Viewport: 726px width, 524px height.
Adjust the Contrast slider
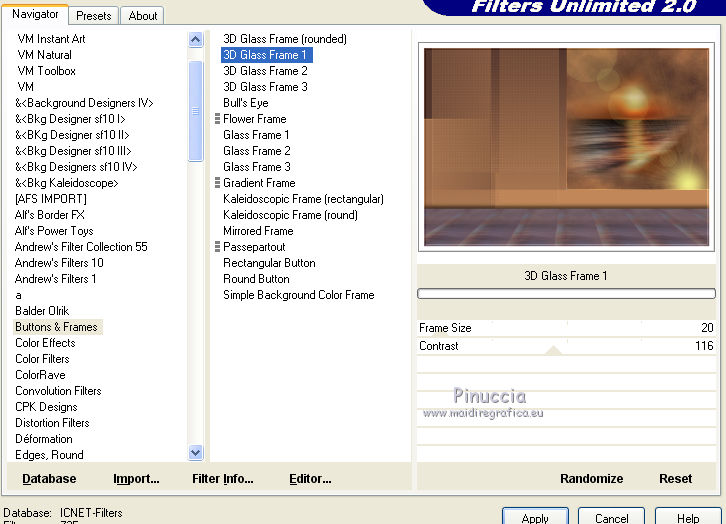[566, 346]
